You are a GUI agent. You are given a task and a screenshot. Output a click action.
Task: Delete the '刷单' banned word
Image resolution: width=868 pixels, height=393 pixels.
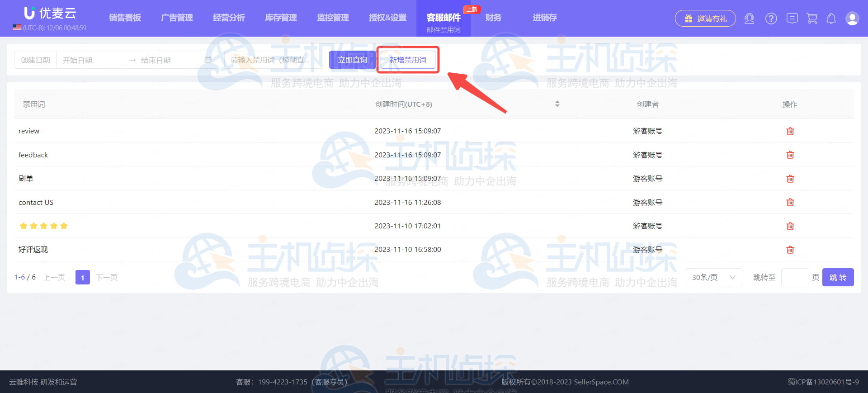point(790,179)
